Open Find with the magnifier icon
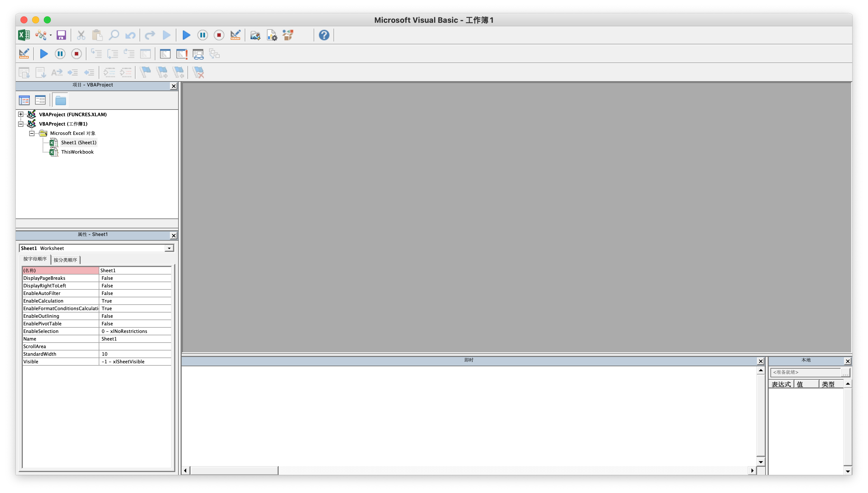The image size is (868, 493). click(x=114, y=35)
